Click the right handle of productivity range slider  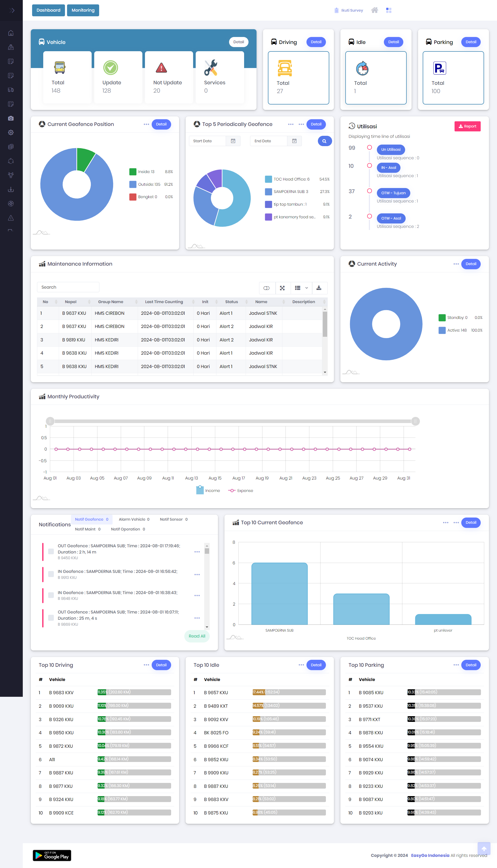coord(415,421)
